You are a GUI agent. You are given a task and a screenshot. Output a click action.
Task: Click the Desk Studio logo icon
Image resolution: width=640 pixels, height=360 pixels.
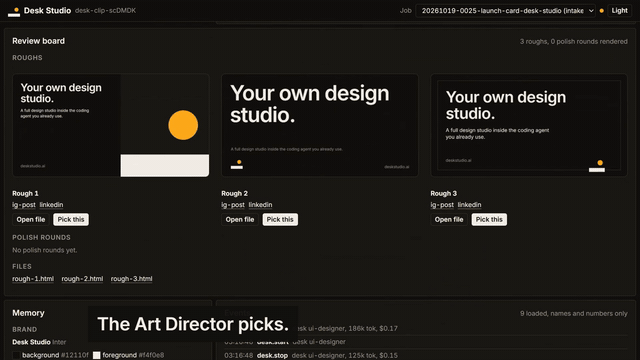coord(14,12)
